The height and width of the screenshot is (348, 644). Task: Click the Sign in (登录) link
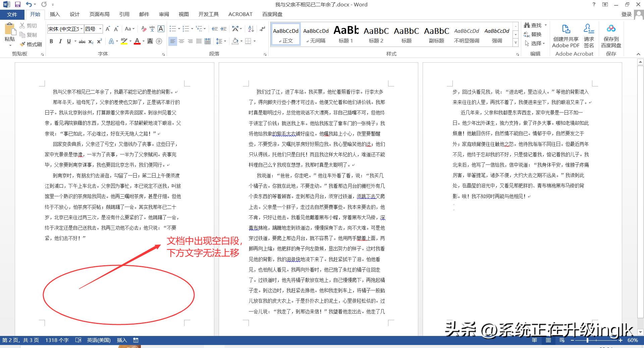click(627, 14)
